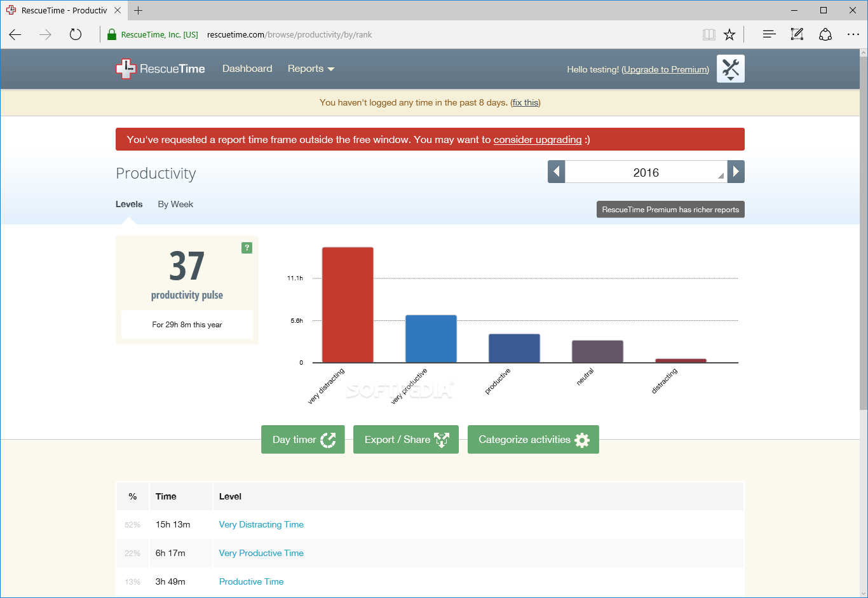Click the short distracting bar
Image resolution: width=868 pixels, height=598 pixels.
[x=681, y=360]
